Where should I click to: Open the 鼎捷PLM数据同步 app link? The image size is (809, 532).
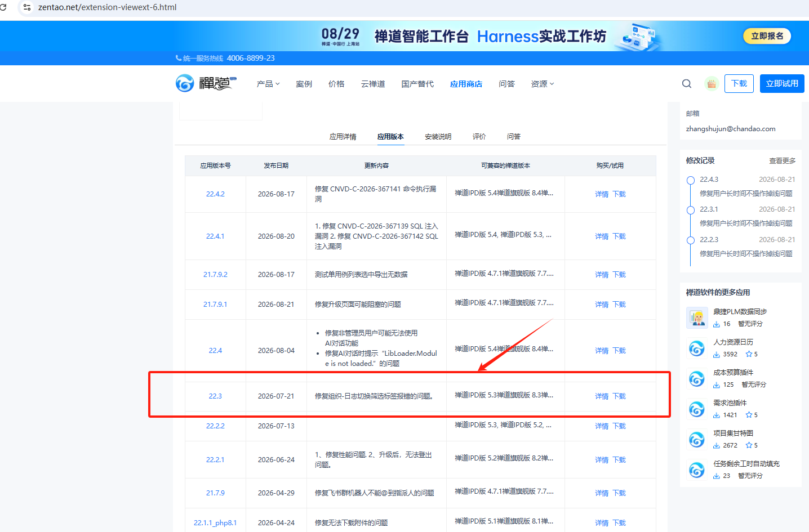(740, 312)
